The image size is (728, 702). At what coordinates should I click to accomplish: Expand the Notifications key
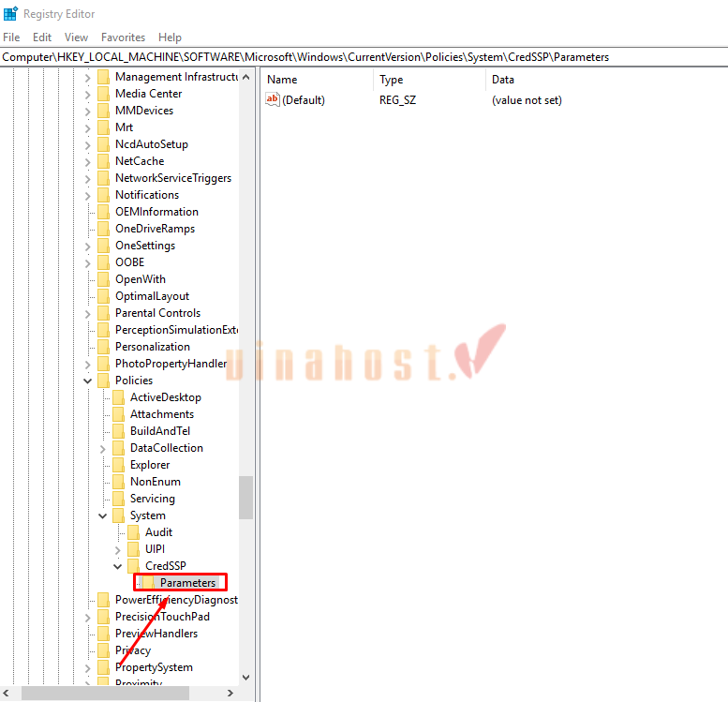88,196
